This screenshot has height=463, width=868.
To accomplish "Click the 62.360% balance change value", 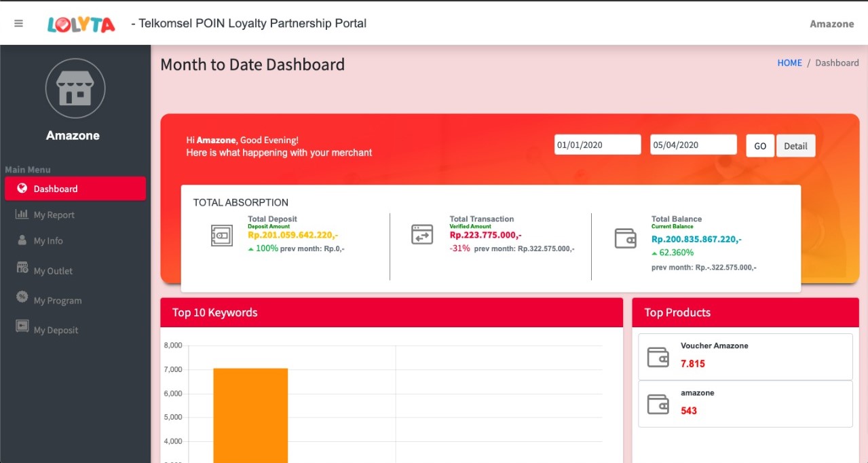I will click(x=677, y=253).
